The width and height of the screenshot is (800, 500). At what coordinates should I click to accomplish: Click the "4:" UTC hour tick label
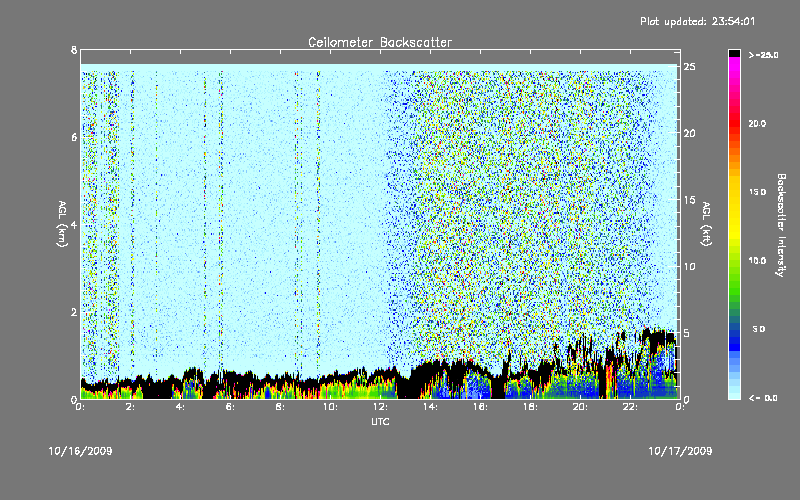(181, 407)
